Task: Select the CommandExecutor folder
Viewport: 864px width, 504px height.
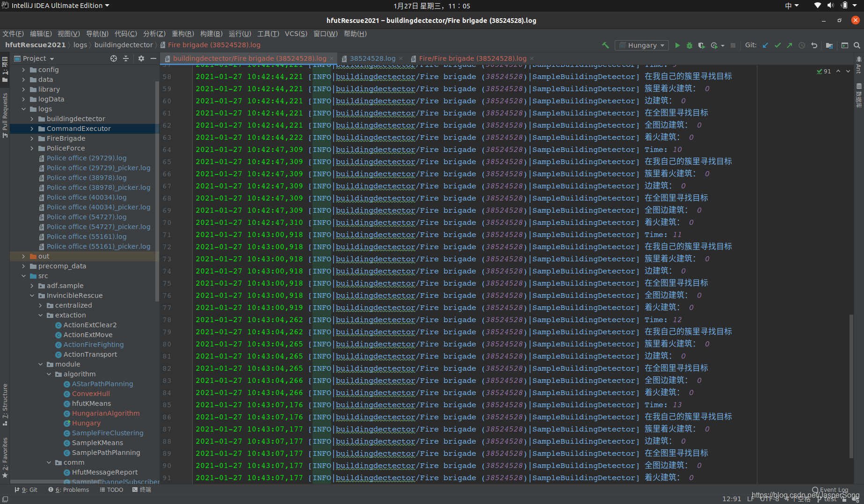Action: coord(84,129)
